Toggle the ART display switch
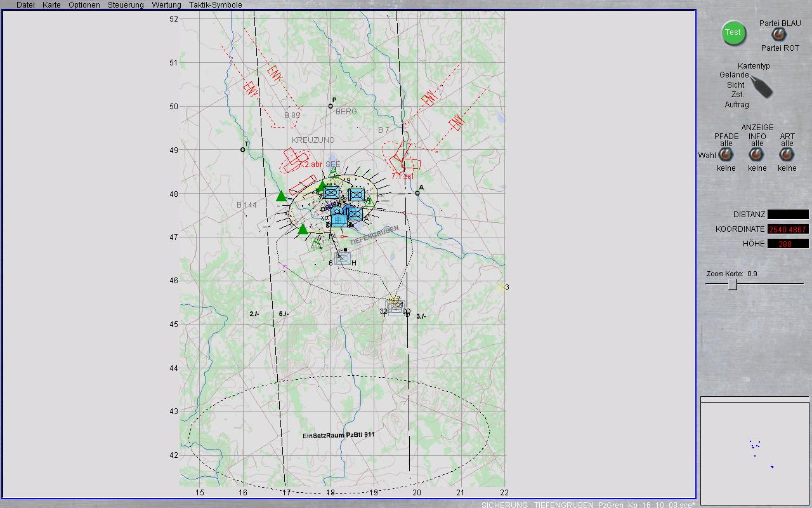Viewport: 812px width, 508px height. [x=787, y=155]
